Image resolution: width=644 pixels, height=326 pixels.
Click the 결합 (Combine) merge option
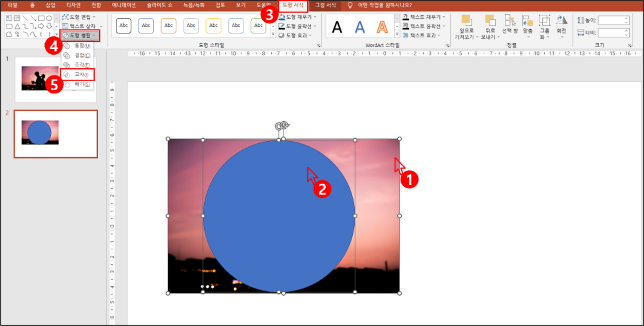[x=77, y=55]
